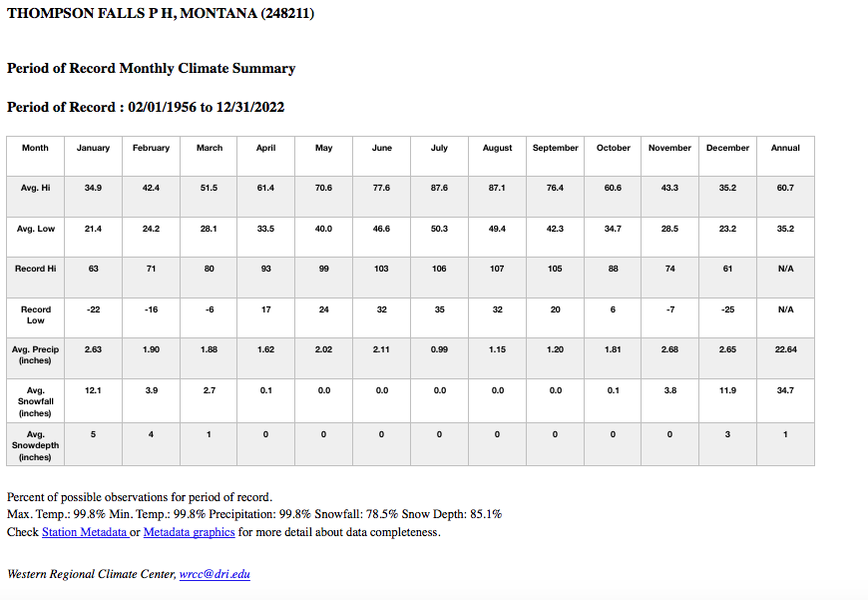
Task: Click the Period of Record Monthly Climate Summary heading
Action: (151, 68)
